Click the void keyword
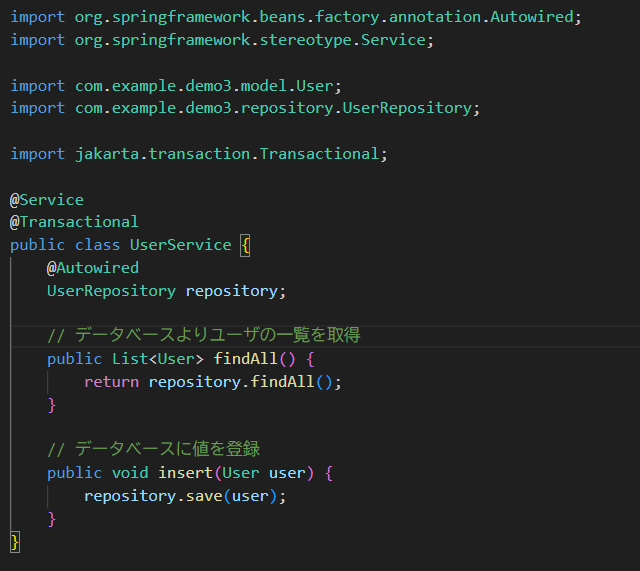The image size is (640, 571). coord(129,473)
